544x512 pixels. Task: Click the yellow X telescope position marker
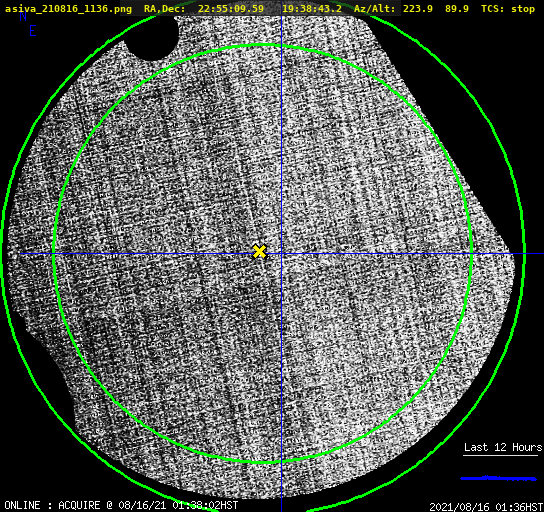tap(259, 251)
